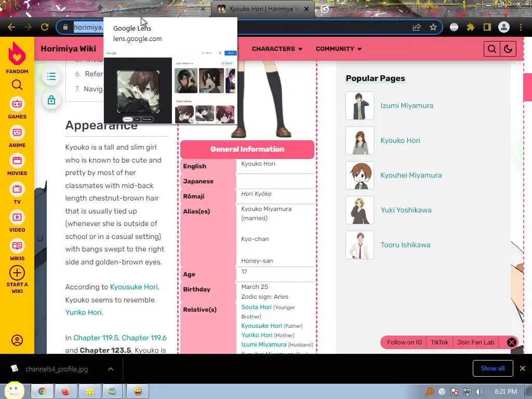
Task: Click the Start a Wiki plus icon
Action: pos(17,273)
